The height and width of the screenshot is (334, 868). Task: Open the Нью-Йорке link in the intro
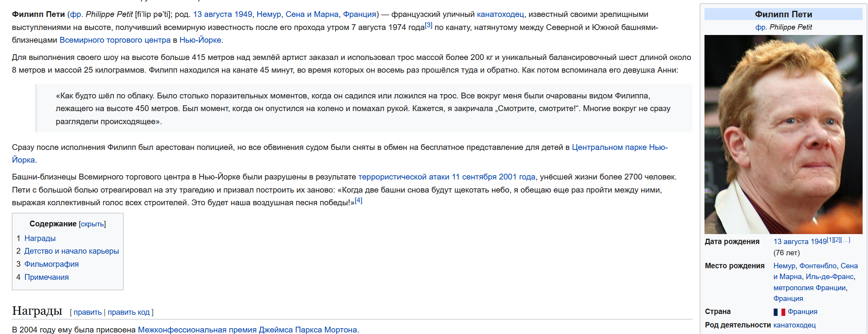pos(200,40)
